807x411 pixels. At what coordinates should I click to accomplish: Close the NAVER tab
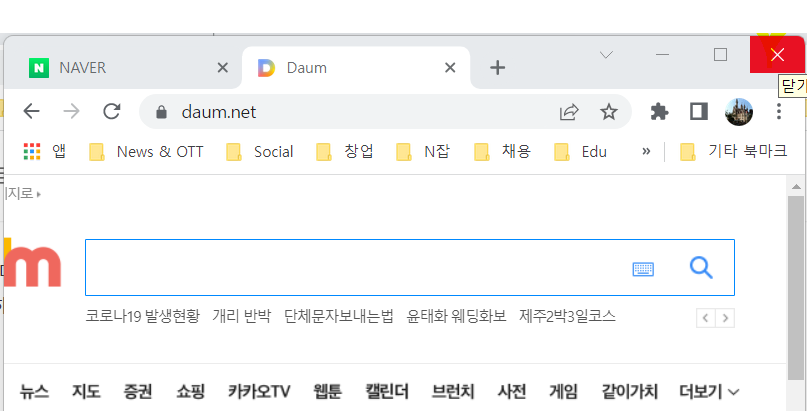[222, 68]
